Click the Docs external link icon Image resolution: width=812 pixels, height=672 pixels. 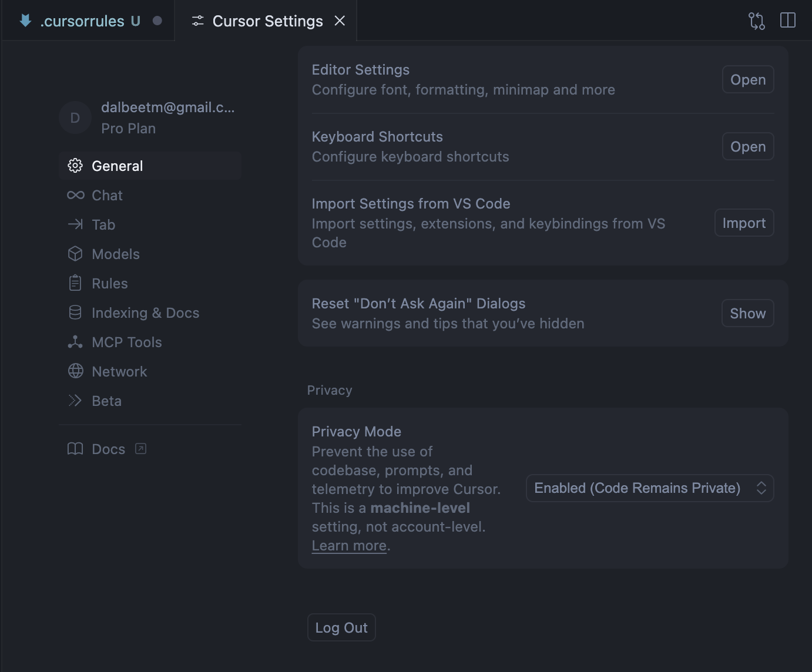[140, 449]
